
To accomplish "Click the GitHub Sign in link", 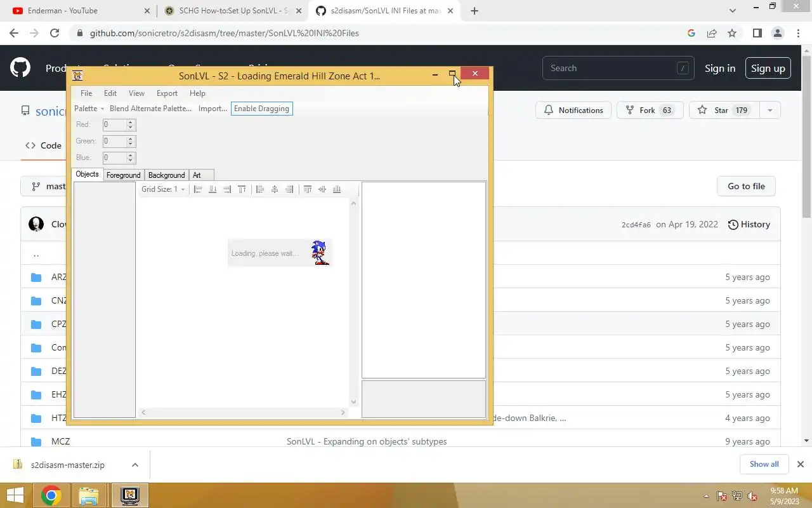I will [x=720, y=68].
